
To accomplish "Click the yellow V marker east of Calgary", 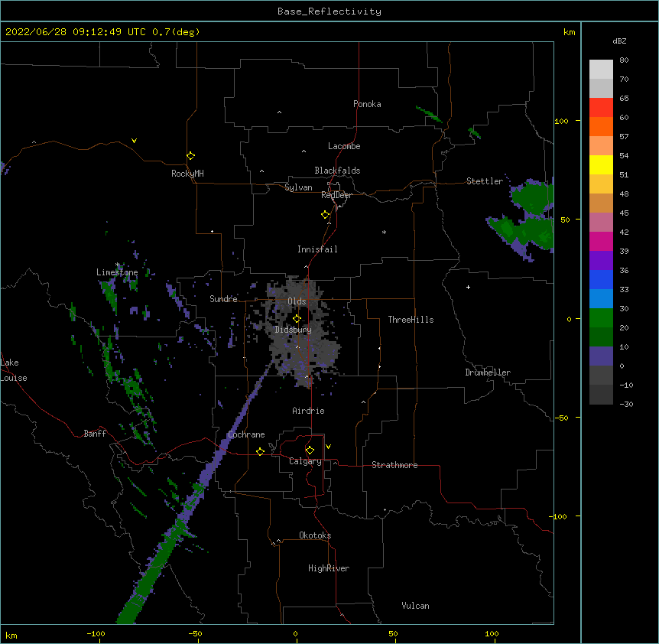I will (x=328, y=447).
